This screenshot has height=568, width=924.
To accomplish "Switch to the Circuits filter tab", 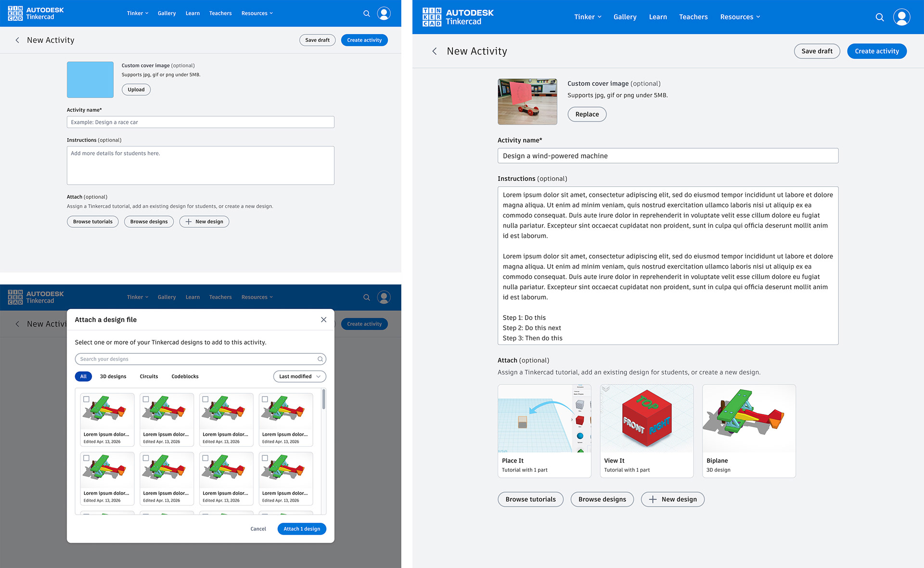I will [x=149, y=376].
